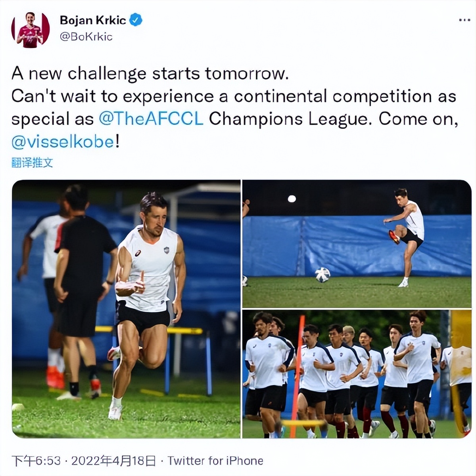Click the tweet text 'A new challenge starts tomorrow'
Viewport: 476px width, 476px height.
point(150,74)
